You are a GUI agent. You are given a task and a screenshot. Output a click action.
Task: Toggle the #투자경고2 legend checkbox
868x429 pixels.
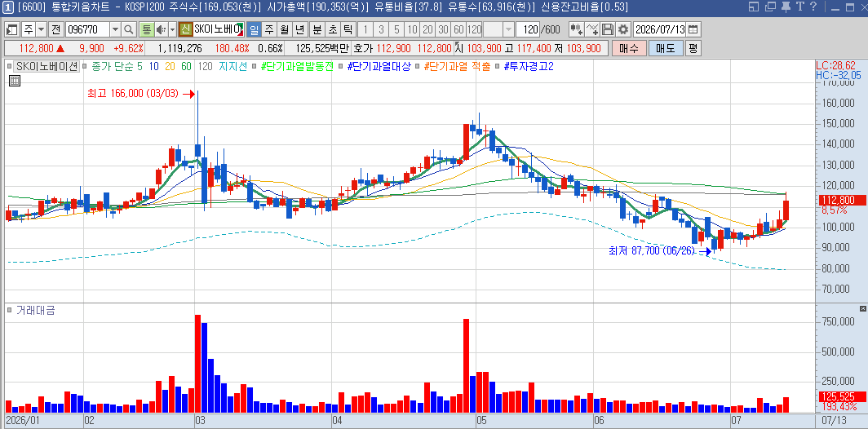498,66
